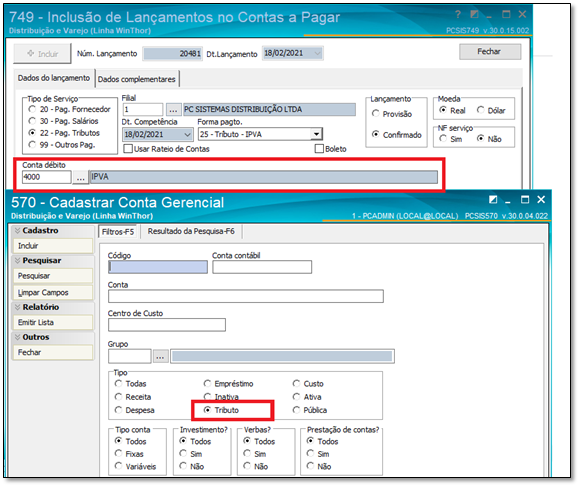580x487 pixels.
Task: Click the Conta débito code field showing 4000
Action: point(47,177)
